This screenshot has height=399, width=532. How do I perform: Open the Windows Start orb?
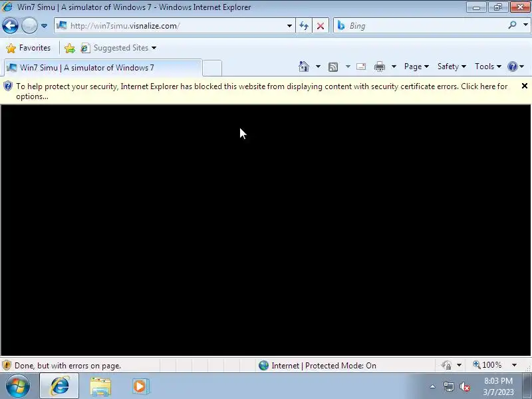(17, 386)
